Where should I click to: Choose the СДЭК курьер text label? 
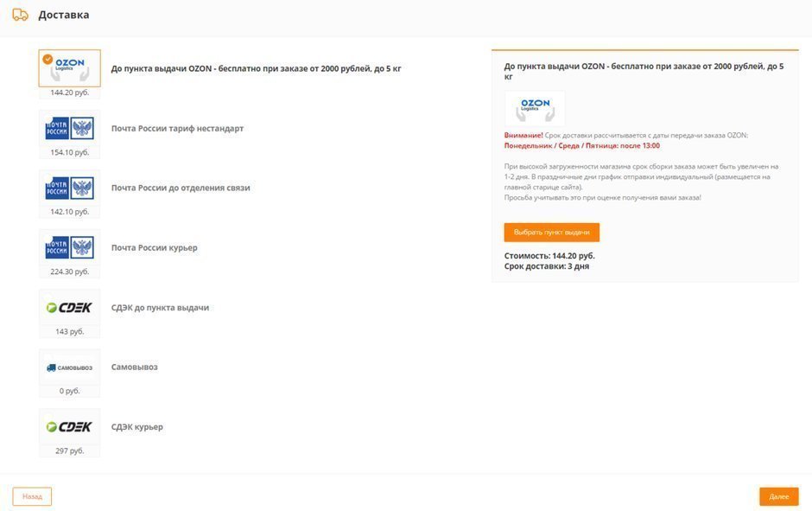137,426
